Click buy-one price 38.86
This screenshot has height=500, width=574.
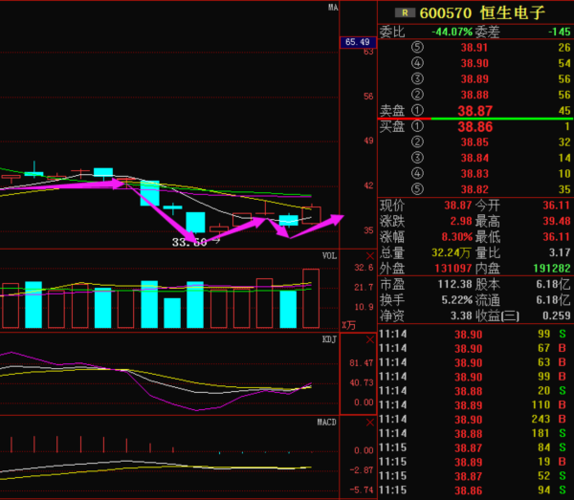click(x=475, y=127)
